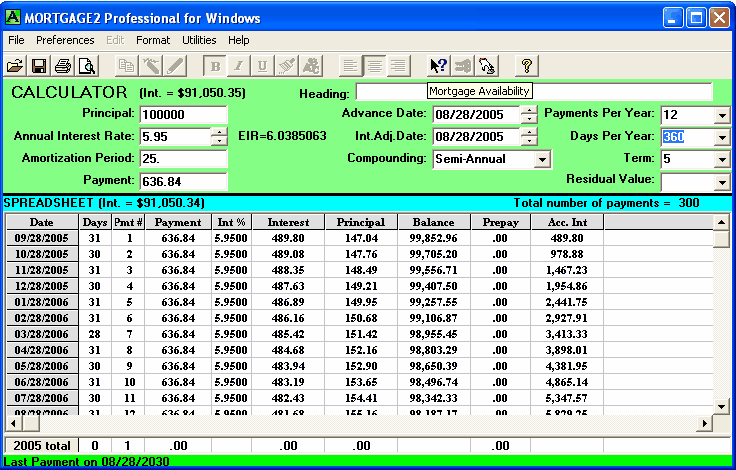Expand the Residual Value dropdown
736x470 pixels.
coord(722,182)
